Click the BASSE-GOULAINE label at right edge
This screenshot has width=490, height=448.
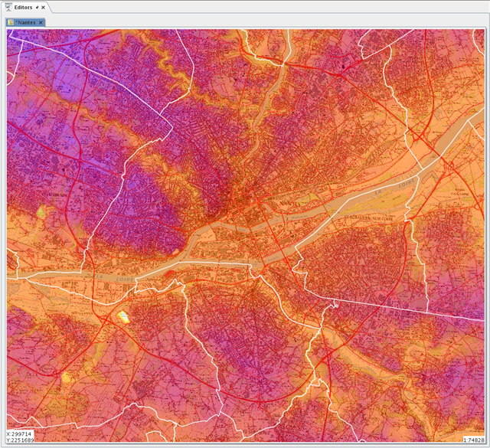463,190
